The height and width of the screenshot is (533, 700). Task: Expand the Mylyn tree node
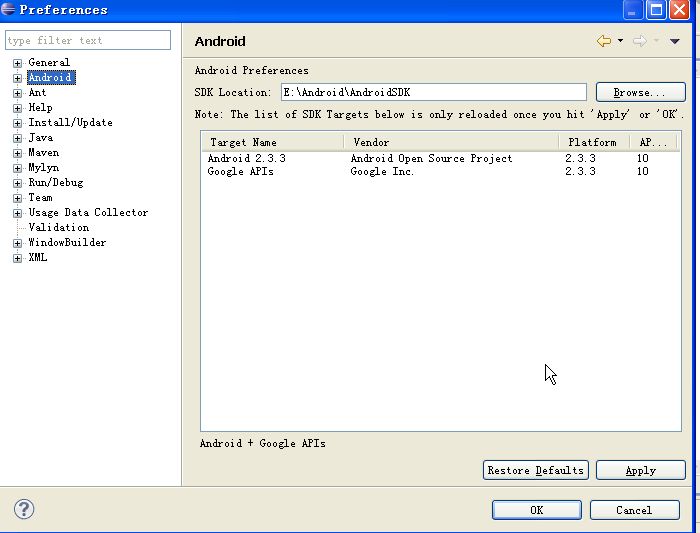[17, 168]
